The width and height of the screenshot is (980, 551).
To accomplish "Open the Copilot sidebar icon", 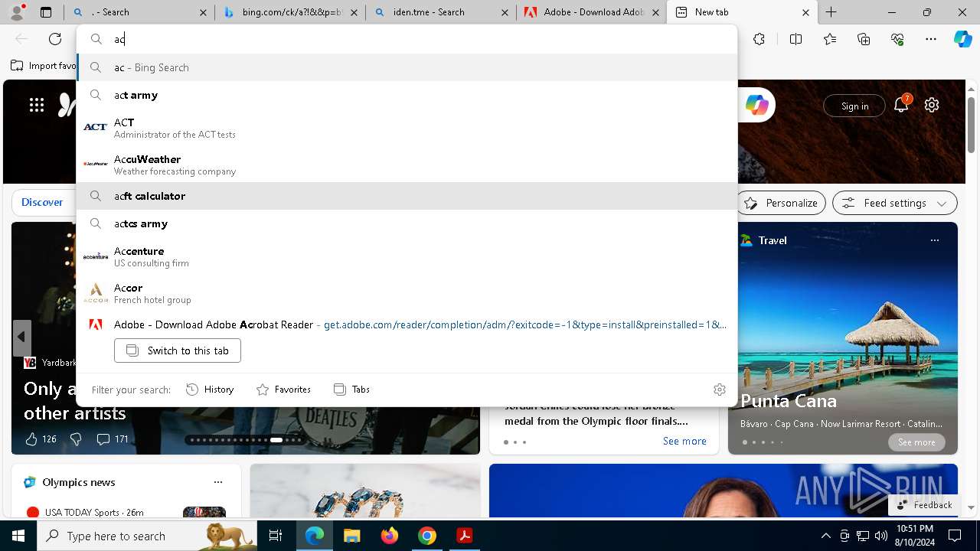I will coord(963,39).
